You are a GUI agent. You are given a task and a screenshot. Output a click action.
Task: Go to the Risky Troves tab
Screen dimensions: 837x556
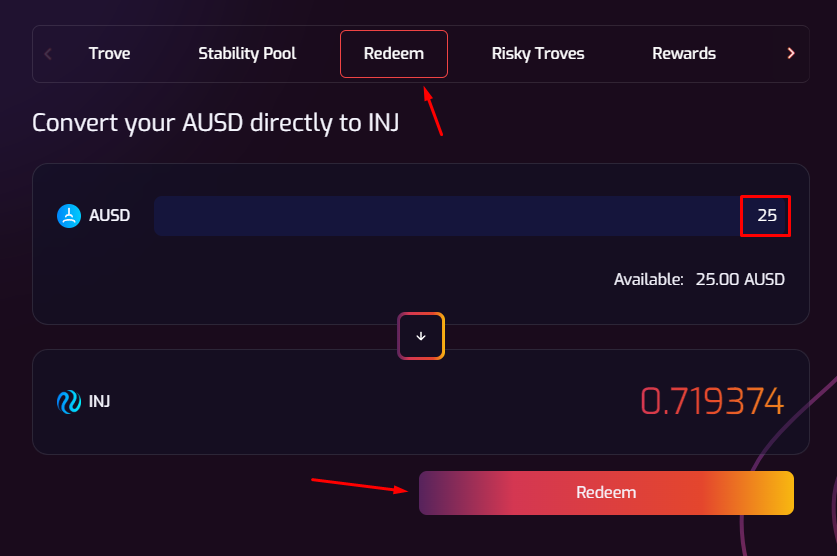pyautogui.click(x=538, y=54)
